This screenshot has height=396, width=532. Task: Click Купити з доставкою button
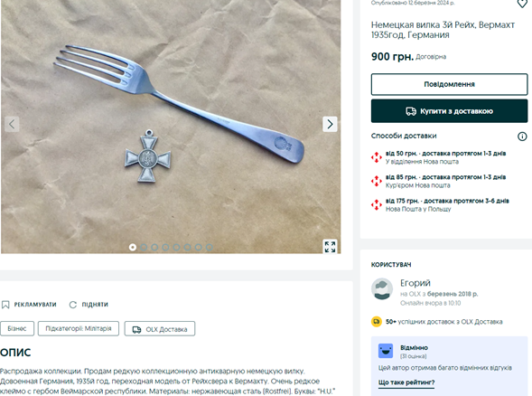click(x=449, y=111)
